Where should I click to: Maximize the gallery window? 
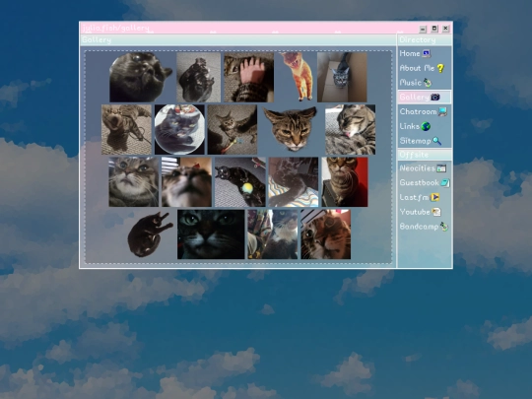[x=434, y=29]
